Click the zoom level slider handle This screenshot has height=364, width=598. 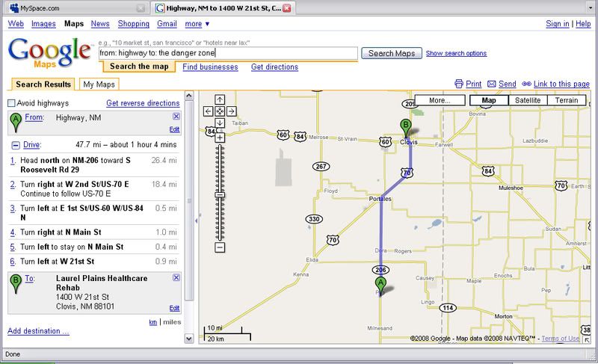[x=220, y=194]
